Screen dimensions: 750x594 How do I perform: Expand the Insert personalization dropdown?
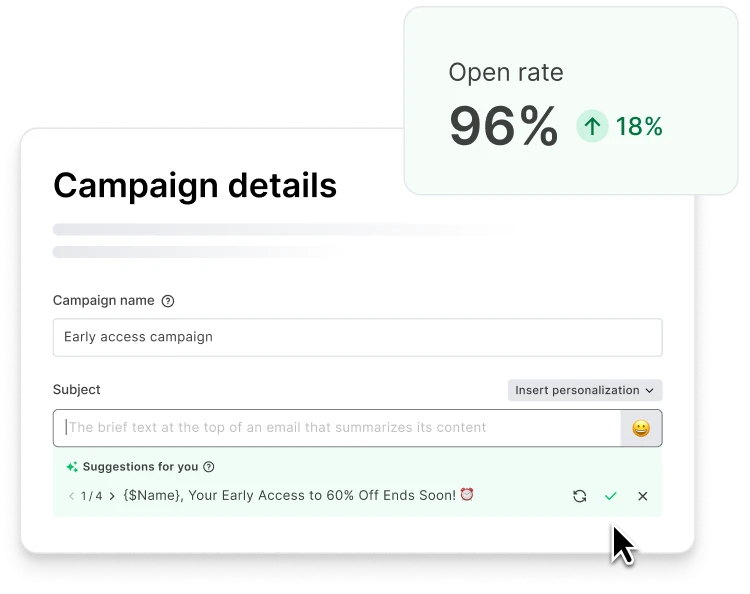[x=584, y=390]
